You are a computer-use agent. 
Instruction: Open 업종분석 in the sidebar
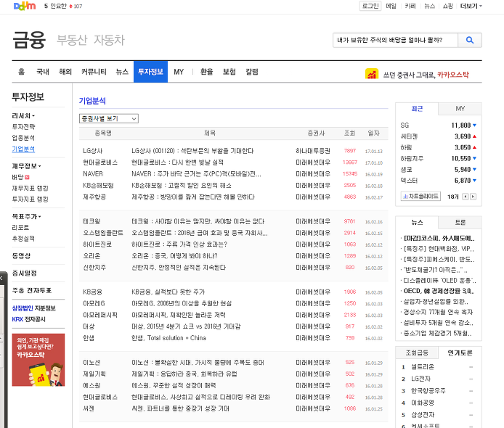pos(23,138)
